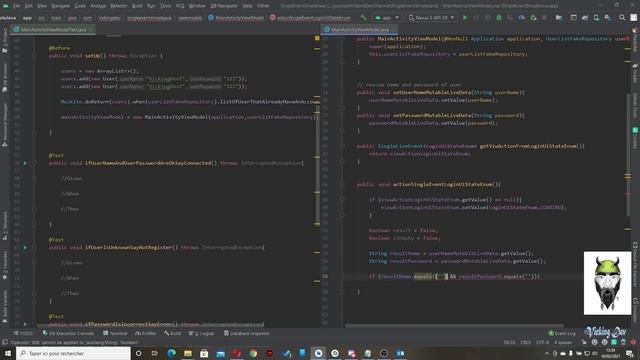The width and height of the screenshot is (640, 360).
Task: Click the highlighted equals call in right editor
Action: point(422,276)
